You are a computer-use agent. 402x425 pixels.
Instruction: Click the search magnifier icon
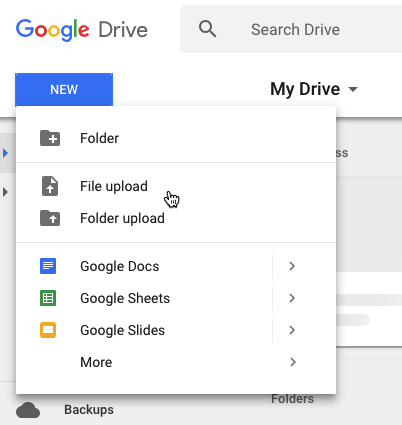pyautogui.click(x=207, y=29)
